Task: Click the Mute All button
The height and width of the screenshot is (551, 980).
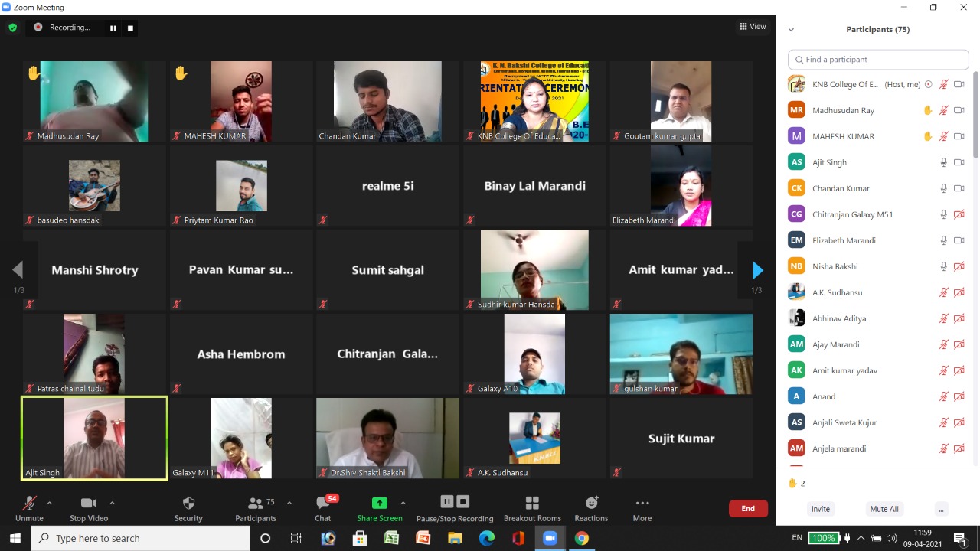Action: 884,509
